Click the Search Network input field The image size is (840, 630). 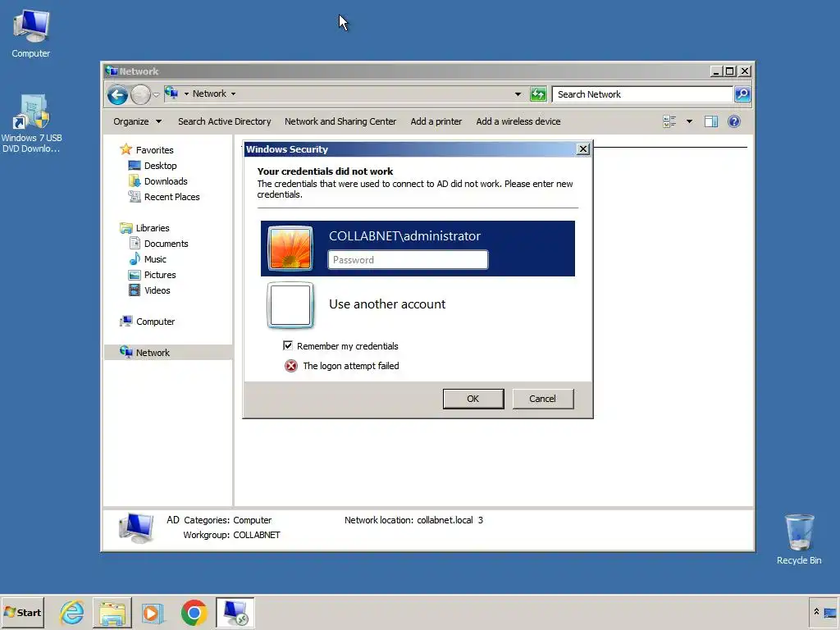point(642,94)
